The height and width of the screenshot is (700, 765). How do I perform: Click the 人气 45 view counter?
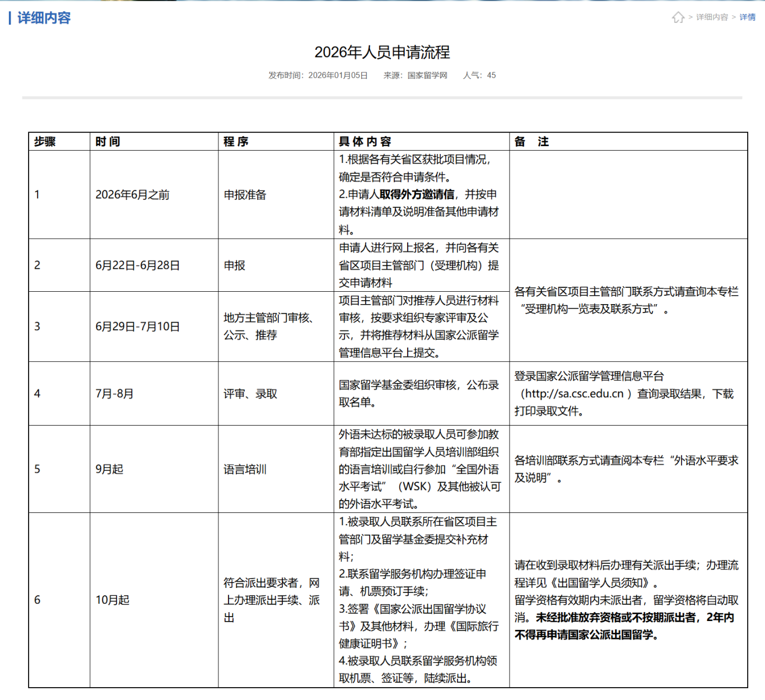point(479,75)
